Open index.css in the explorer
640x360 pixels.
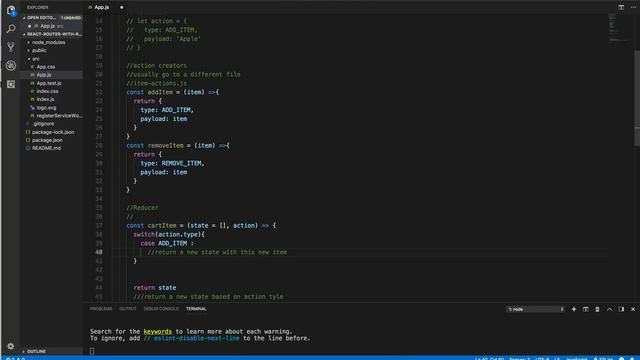click(47, 91)
